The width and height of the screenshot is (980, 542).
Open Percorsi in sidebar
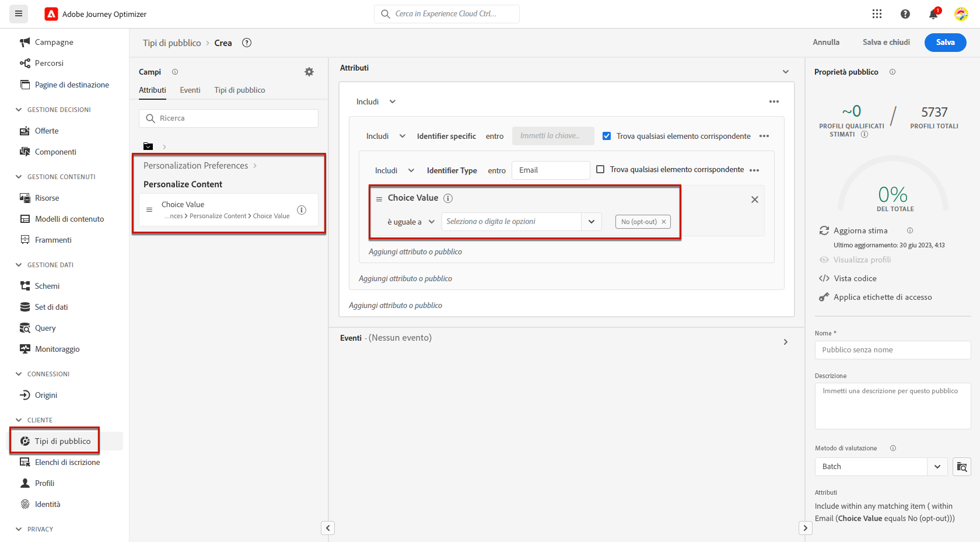tap(49, 63)
